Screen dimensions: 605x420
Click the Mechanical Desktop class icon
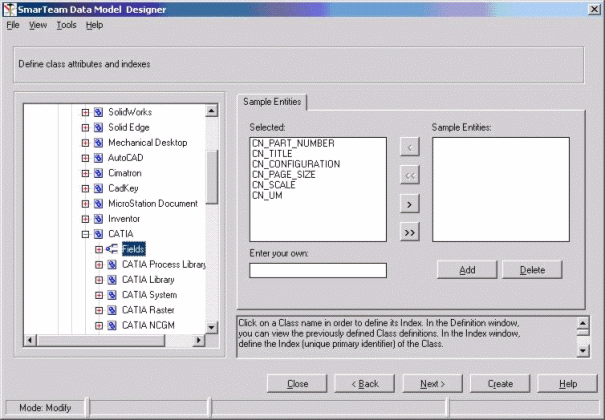click(x=98, y=143)
